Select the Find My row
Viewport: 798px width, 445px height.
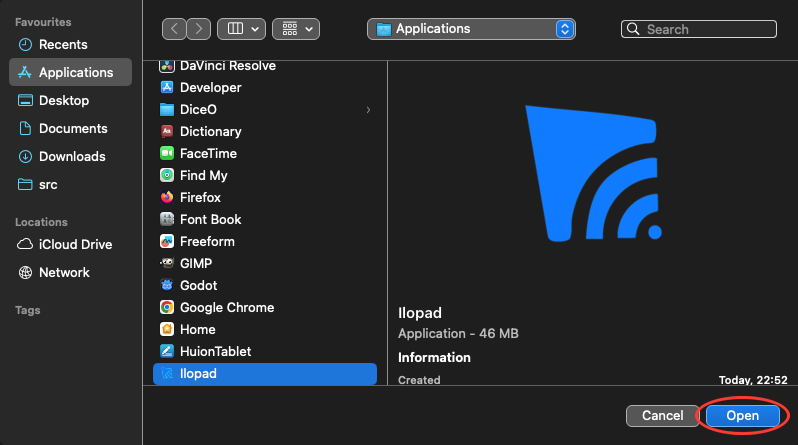[x=265, y=175]
